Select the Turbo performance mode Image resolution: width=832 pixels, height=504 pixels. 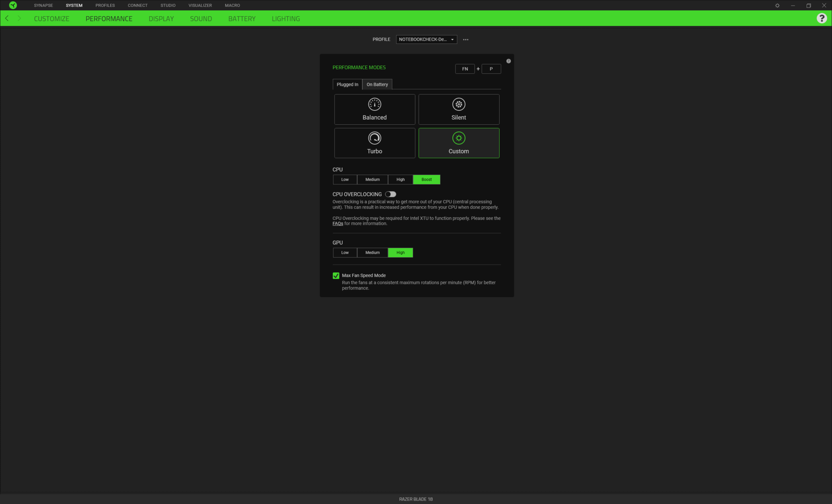point(374,143)
